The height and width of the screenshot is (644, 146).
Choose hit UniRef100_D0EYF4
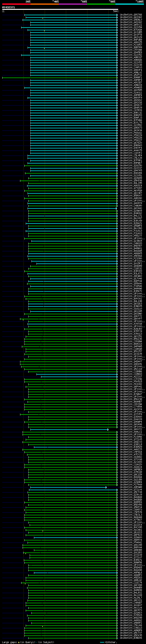(x=131, y=148)
